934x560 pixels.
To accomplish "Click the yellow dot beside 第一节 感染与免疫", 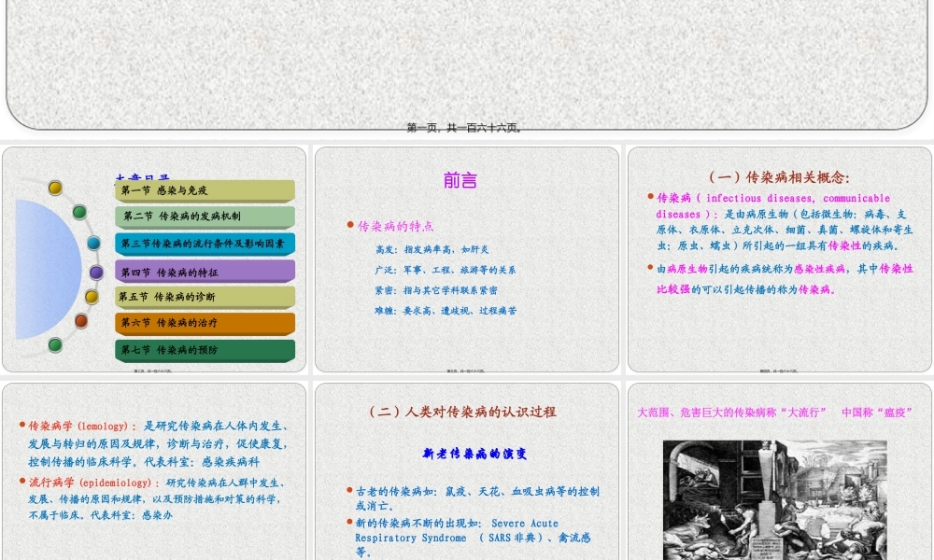I will click(x=55, y=189).
